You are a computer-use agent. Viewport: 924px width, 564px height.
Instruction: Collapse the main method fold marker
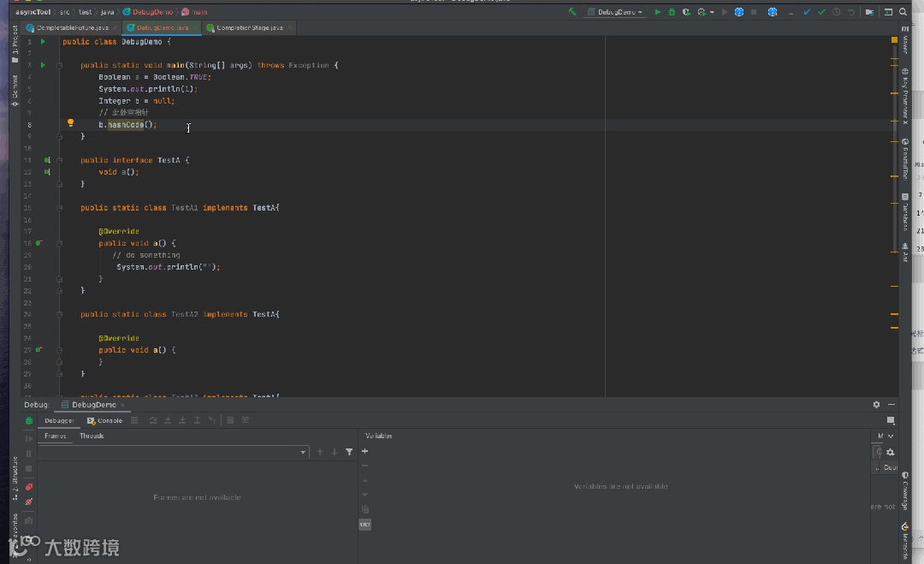[x=59, y=65]
